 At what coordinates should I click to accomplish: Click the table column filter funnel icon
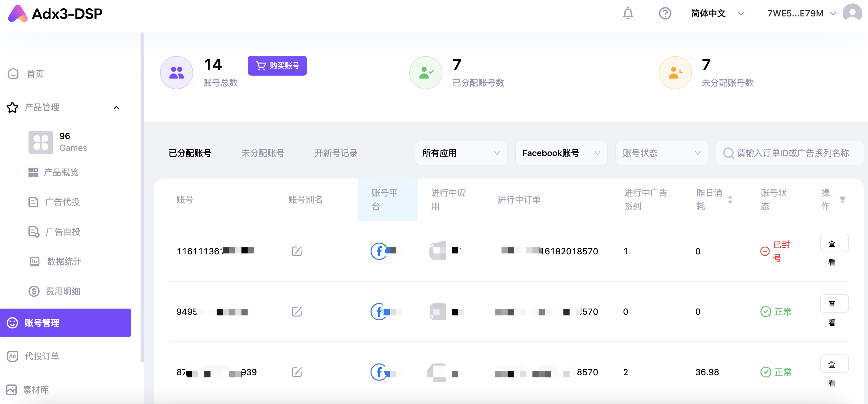(x=842, y=199)
